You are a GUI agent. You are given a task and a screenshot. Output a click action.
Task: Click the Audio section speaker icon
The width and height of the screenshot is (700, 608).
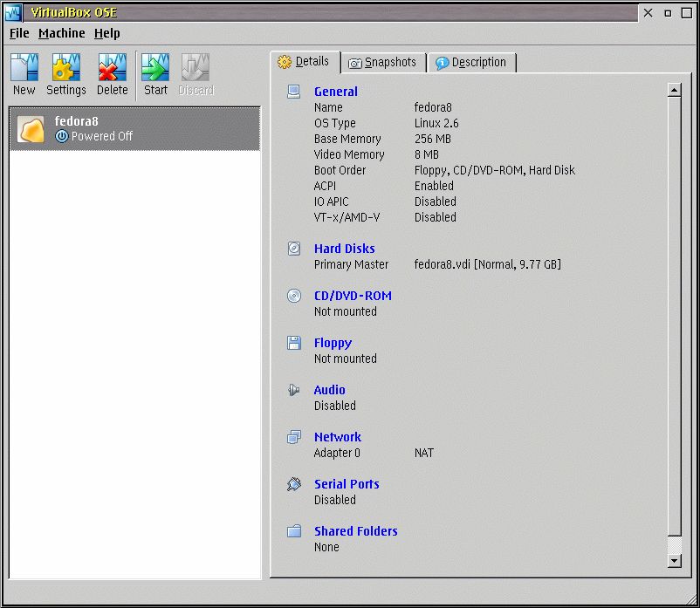coord(294,390)
